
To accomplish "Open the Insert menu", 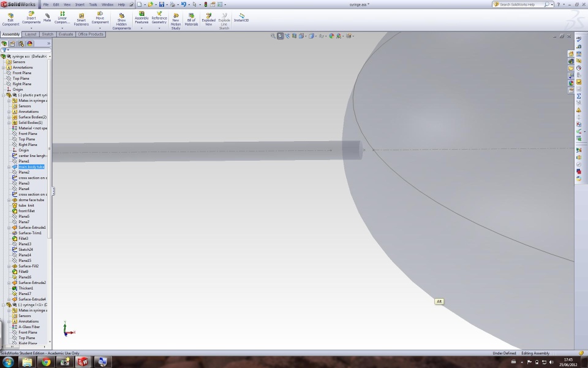I will point(80,4).
